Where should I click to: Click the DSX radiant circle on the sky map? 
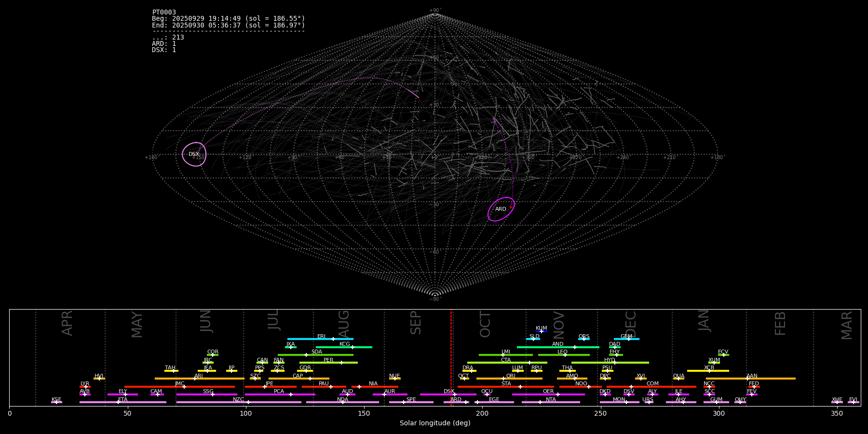pos(194,154)
